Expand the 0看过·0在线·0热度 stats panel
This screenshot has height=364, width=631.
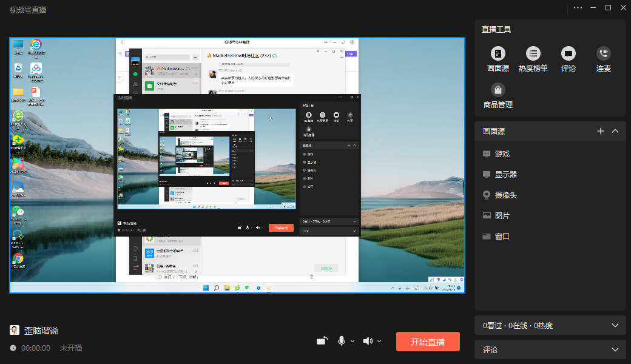pyautogui.click(x=615, y=326)
